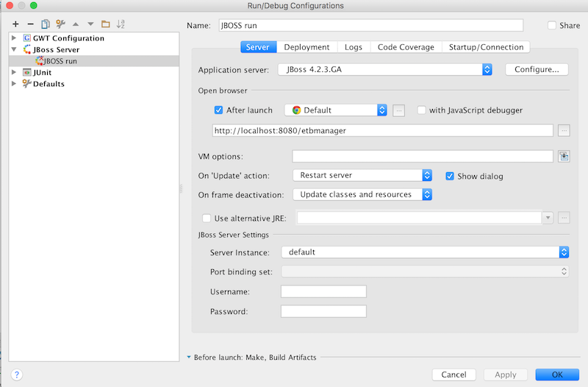
Task: Switch to Code Coverage tab
Action: click(406, 47)
